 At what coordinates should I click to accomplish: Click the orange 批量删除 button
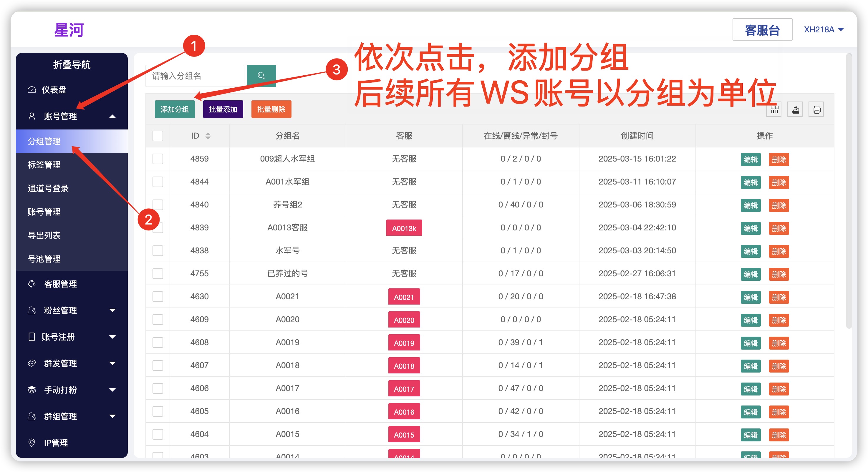point(271,109)
